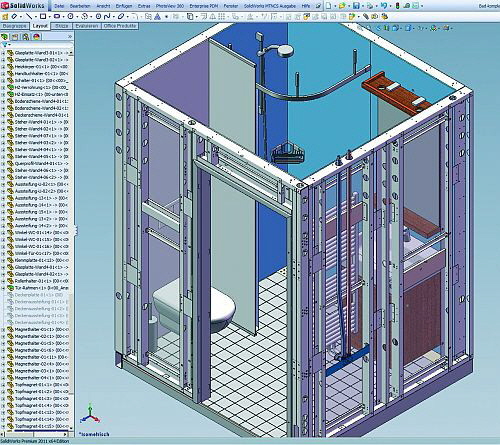500x445 pixels.
Task: Click the New document icon
Action: (329, 6)
